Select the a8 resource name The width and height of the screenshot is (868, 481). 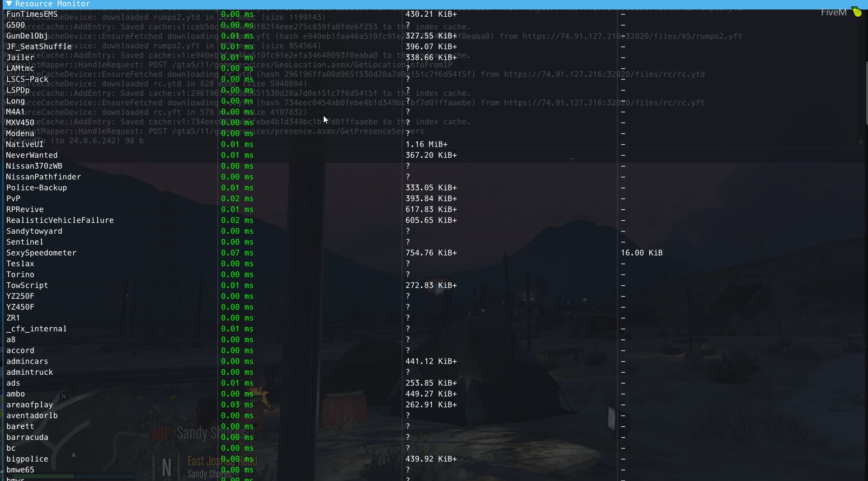click(11, 340)
